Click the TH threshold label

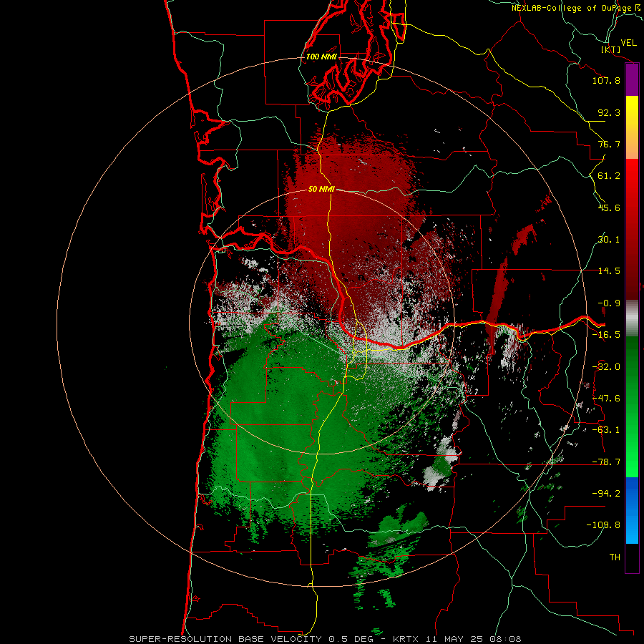[615, 557]
